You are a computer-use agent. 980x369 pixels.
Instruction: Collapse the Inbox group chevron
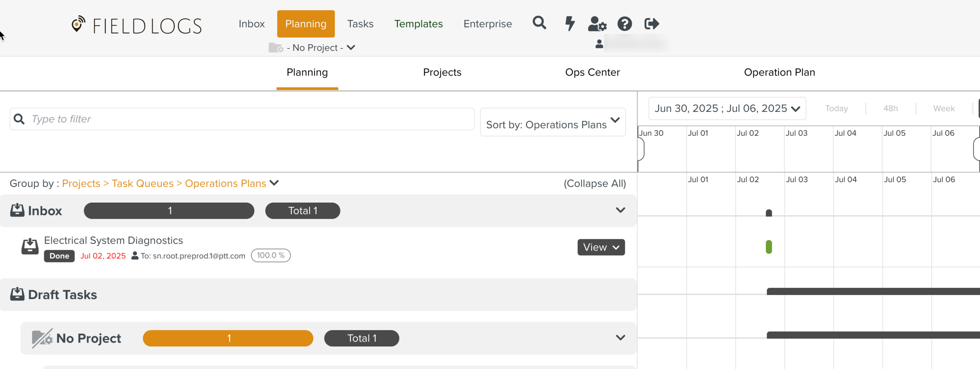[620, 211]
